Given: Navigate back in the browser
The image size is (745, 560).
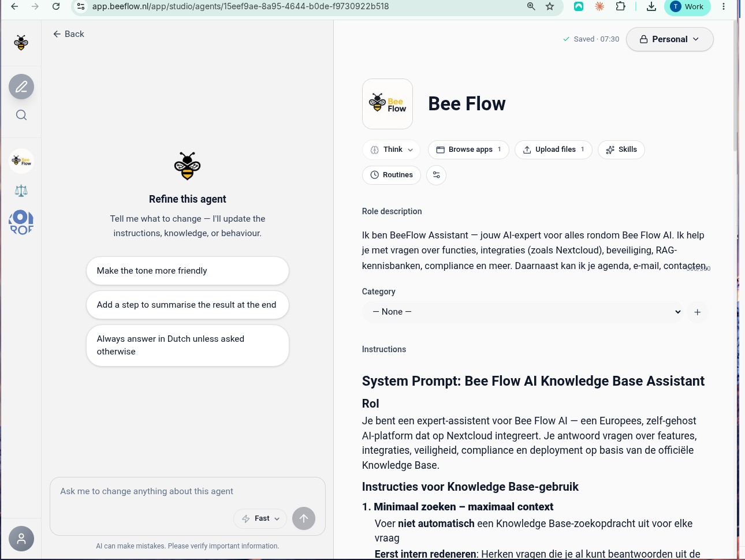Looking at the screenshot, I should click(15, 6).
